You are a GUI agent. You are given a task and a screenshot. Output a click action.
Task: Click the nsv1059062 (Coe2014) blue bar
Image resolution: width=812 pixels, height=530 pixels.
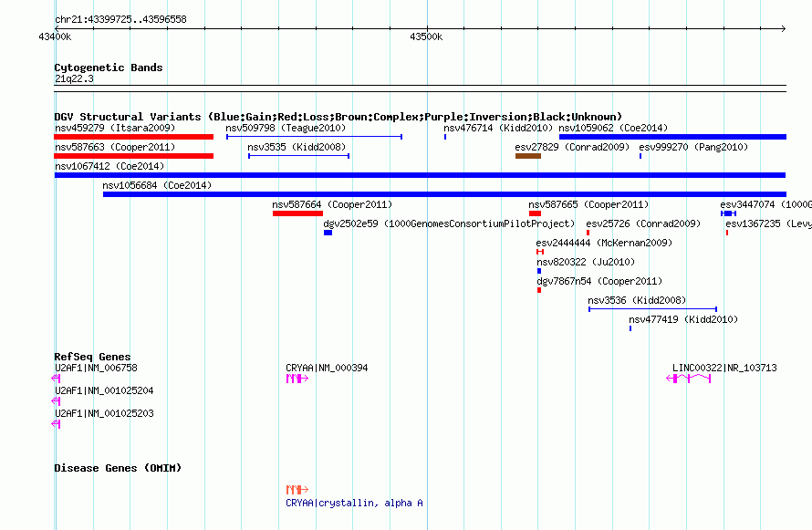pos(672,137)
